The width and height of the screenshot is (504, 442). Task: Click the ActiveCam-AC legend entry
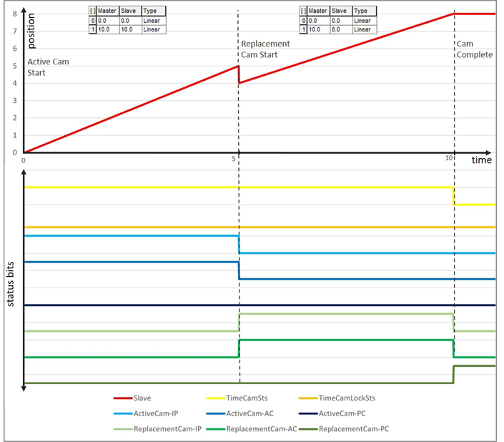point(253,413)
